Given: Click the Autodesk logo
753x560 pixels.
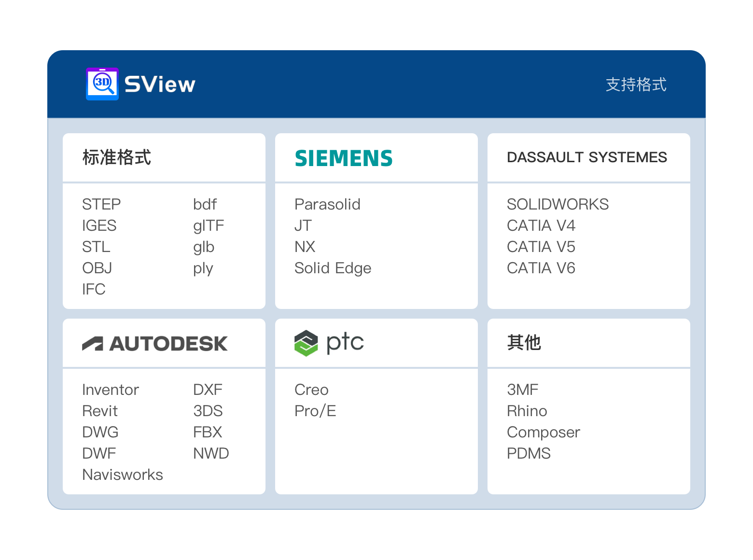Looking at the screenshot, I should [154, 343].
